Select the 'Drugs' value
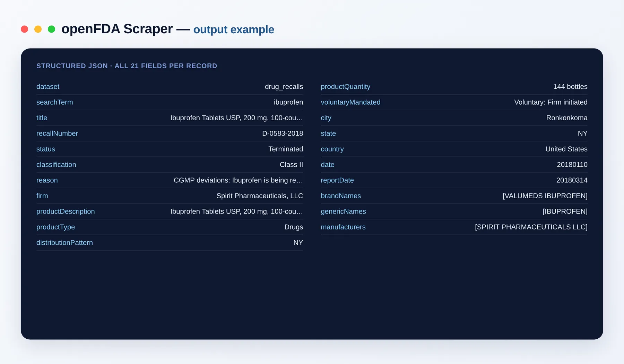The height and width of the screenshot is (364, 624). 294,227
